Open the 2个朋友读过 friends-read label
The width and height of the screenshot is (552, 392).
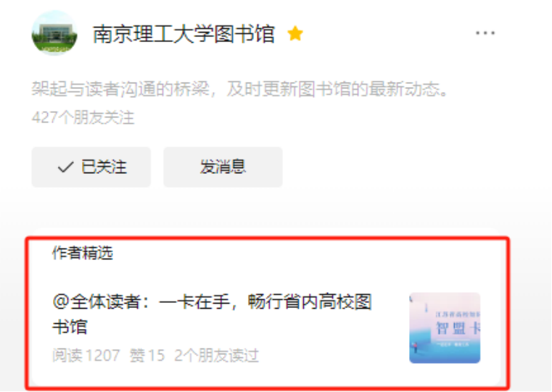[x=216, y=356]
